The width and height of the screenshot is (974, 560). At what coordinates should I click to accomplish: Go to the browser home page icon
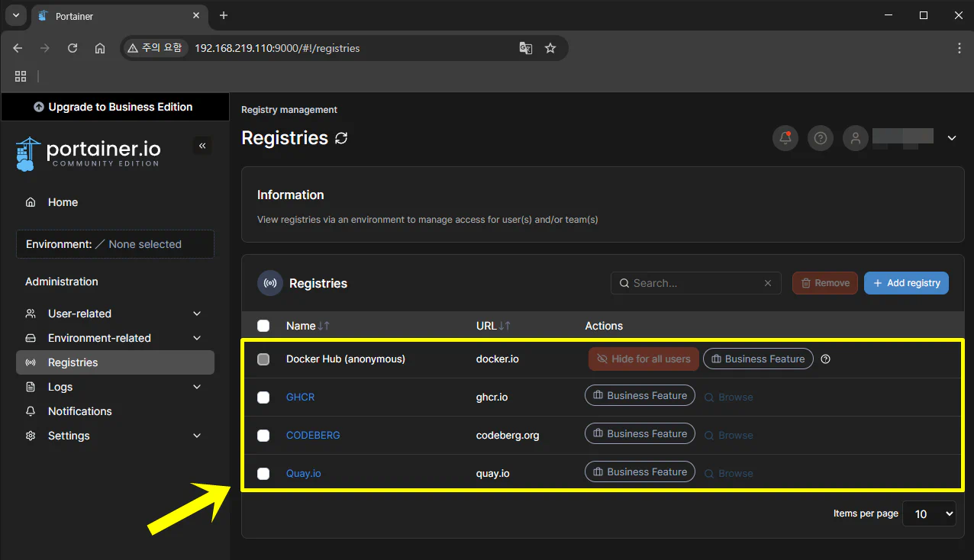[x=100, y=48]
